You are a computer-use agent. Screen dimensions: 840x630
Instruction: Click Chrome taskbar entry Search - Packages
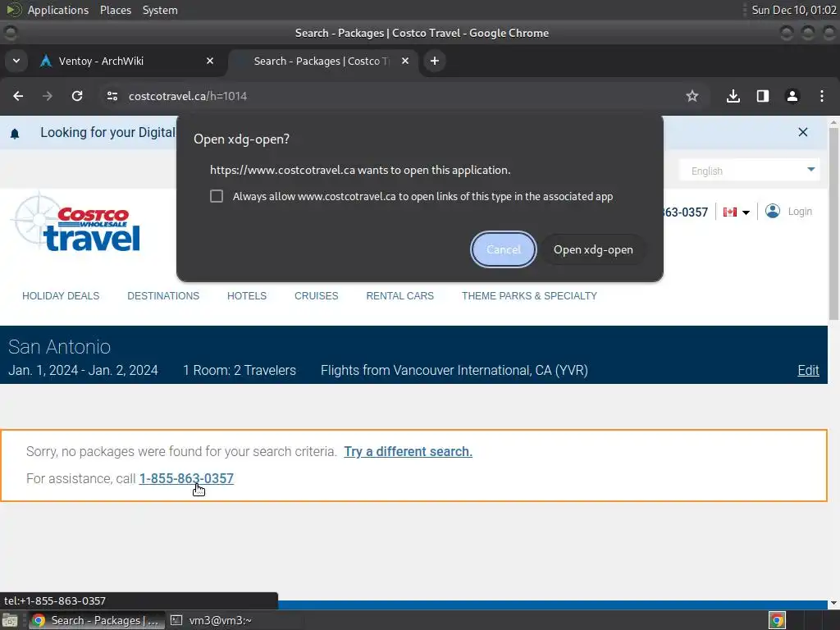pyautogui.click(x=96, y=620)
